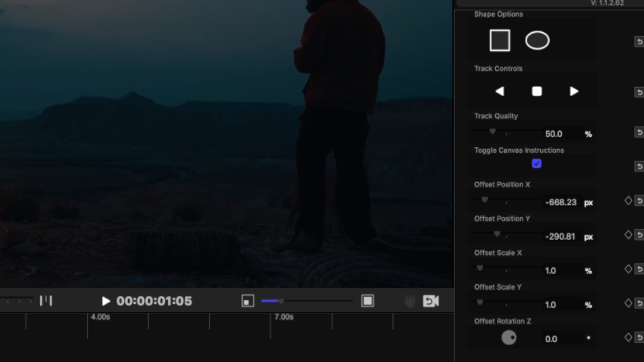The width and height of the screenshot is (644, 362).
Task: Play the video in the viewer
Action: point(105,301)
